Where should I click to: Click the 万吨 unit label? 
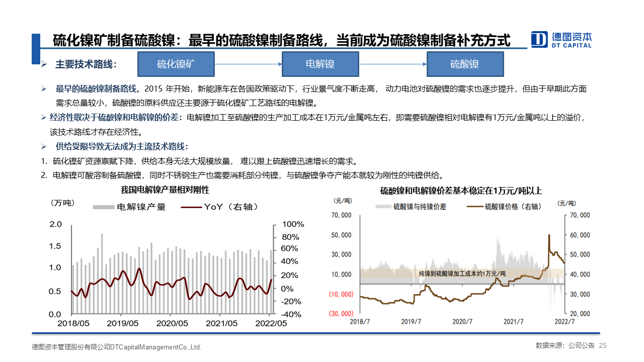coord(62,203)
